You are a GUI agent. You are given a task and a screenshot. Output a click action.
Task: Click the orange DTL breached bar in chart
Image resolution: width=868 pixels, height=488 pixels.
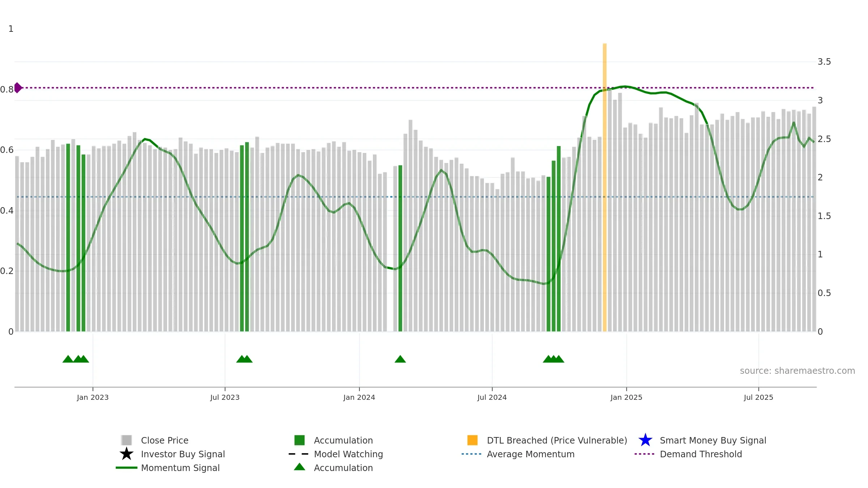point(604,187)
